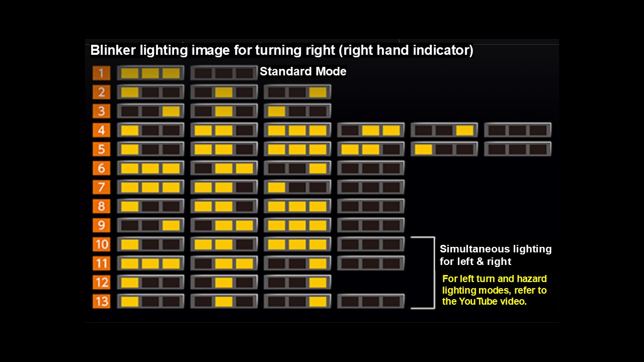644x362 pixels.
Task: Select the orange number 2 badge
Action: tap(101, 92)
